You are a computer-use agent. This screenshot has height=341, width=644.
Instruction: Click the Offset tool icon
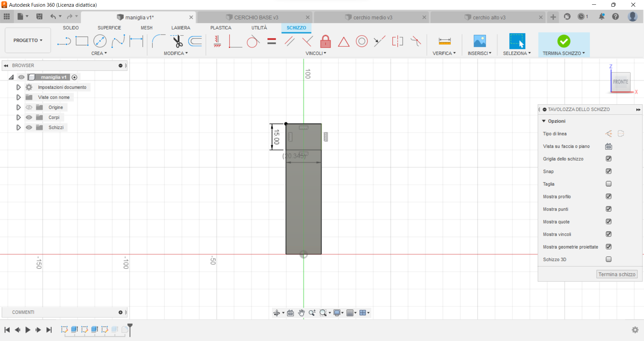(195, 41)
